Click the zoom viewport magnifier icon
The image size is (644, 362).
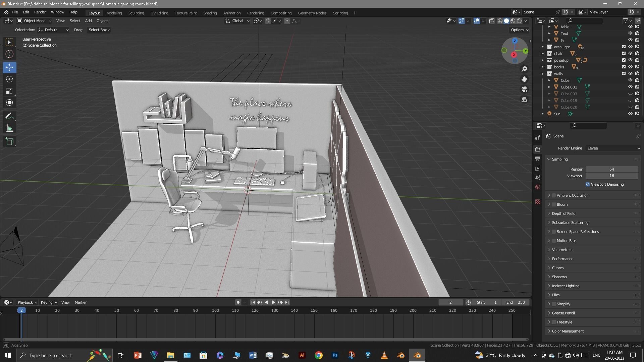coord(524,69)
